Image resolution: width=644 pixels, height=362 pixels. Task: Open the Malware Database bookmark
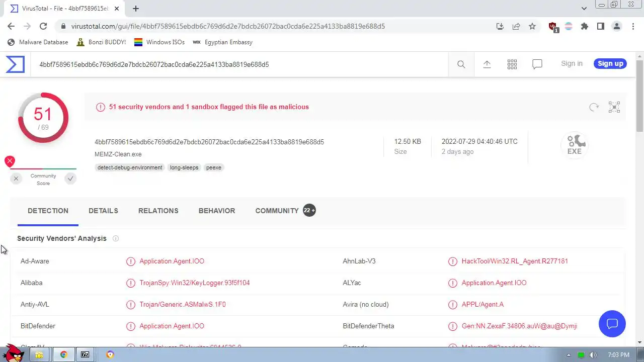coord(38,42)
